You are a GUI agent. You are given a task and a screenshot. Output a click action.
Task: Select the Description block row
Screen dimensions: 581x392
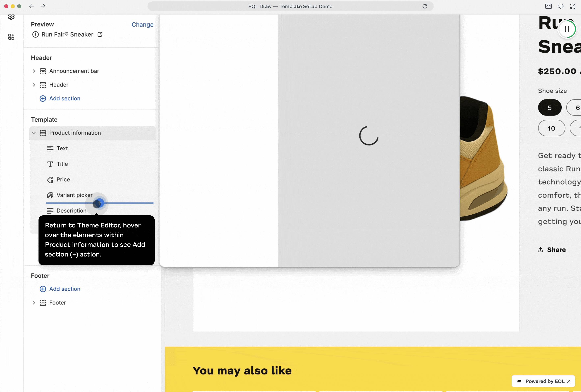(x=93, y=211)
